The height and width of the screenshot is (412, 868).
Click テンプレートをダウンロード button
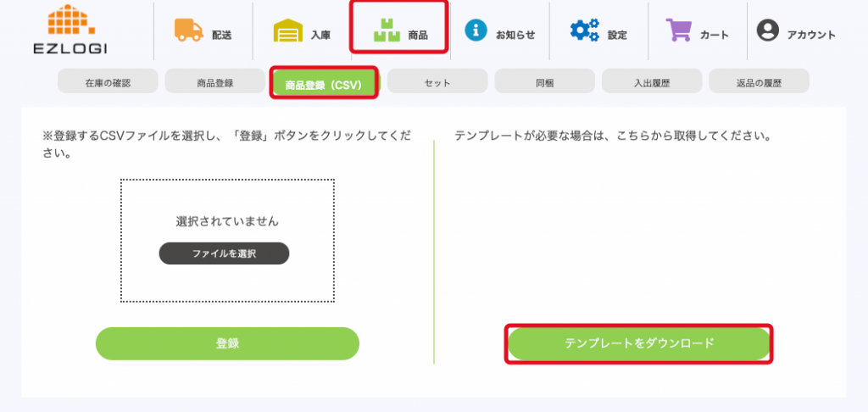(x=639, y=343)
